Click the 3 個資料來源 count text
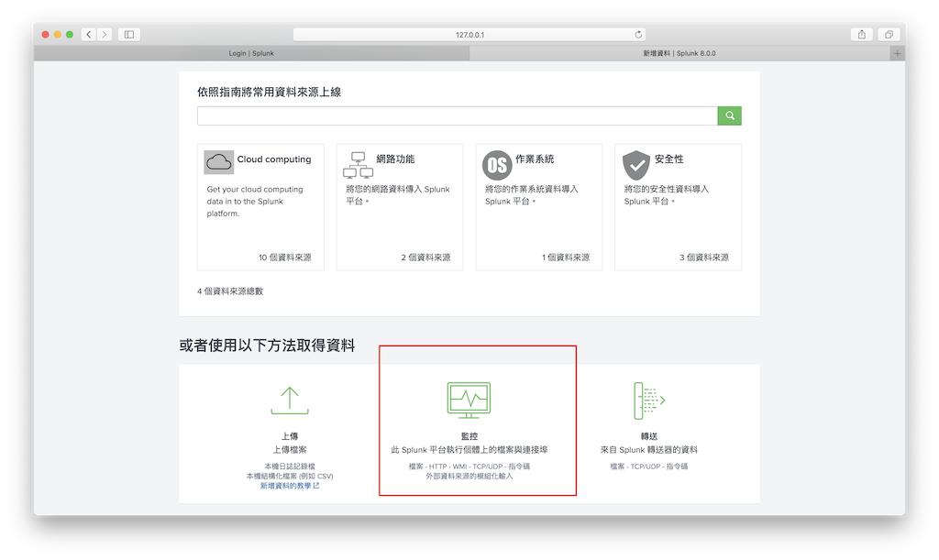 pyautogui.click(x=704, y=258)
